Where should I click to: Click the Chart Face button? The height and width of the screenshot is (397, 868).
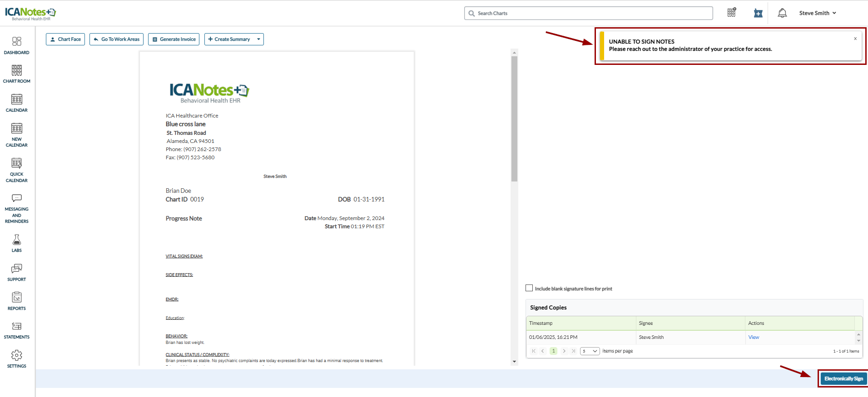coord(65,39)
